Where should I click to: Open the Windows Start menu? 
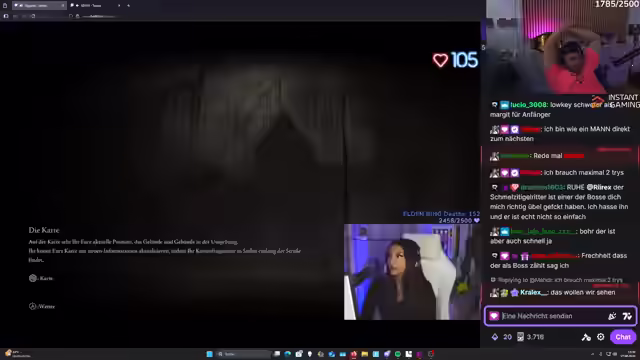tap(209, 354)
